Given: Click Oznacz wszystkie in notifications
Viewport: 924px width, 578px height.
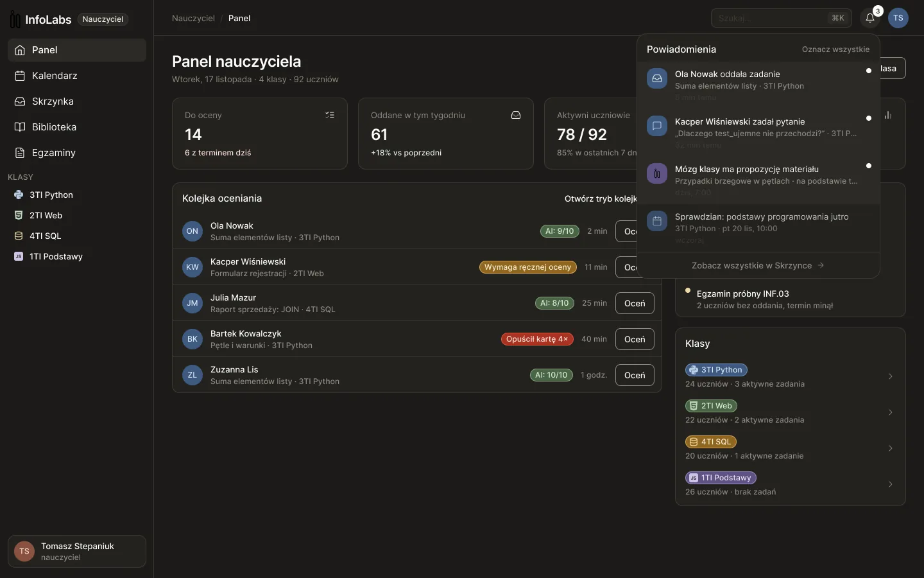Looking at the screenshot, I should (x=835, y=49).
